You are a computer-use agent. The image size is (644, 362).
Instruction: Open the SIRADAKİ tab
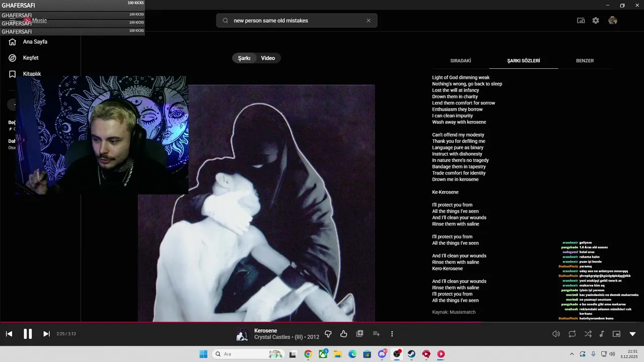460,61
